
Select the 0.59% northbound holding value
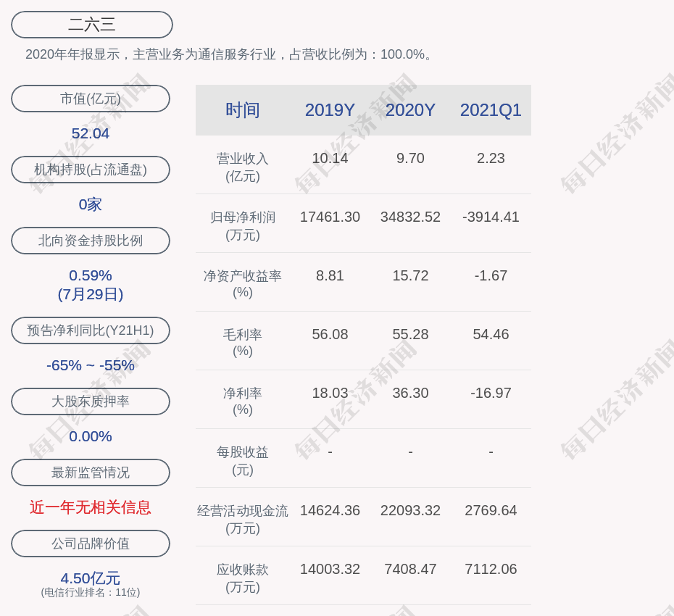tap(91, 275)
